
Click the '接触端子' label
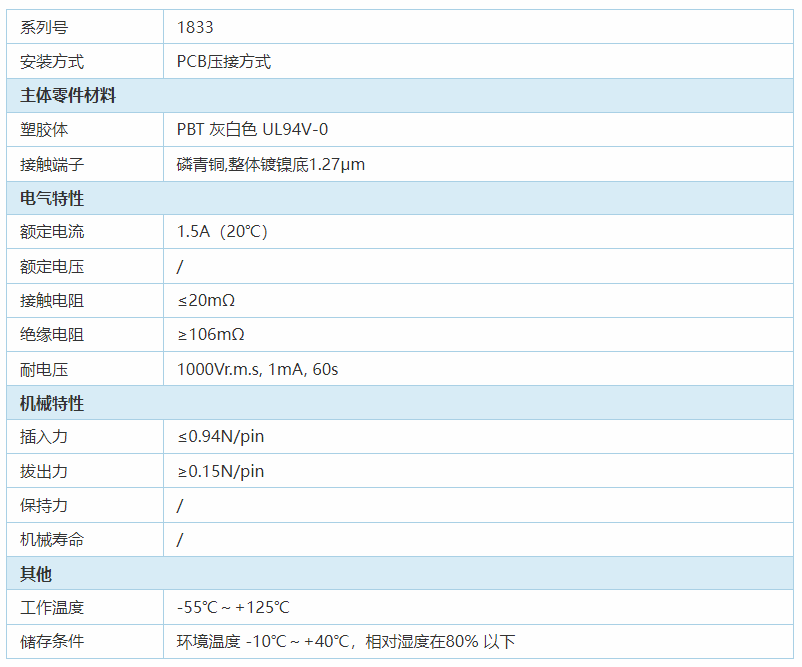tap(52, 164)
